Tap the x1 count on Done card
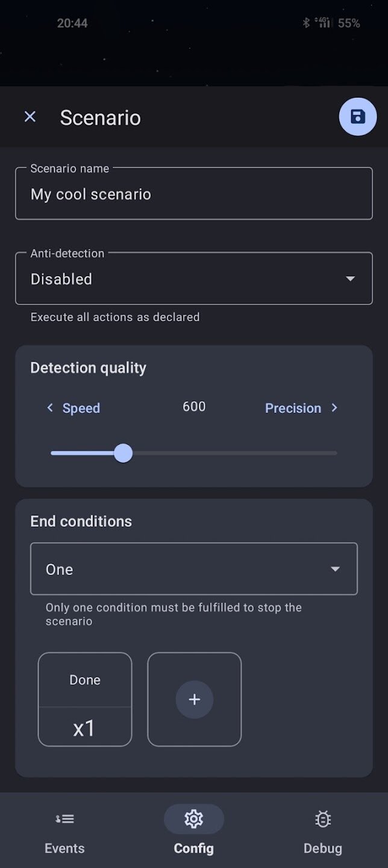This screenshot has height=868, width=388. [x=85, y=728]
